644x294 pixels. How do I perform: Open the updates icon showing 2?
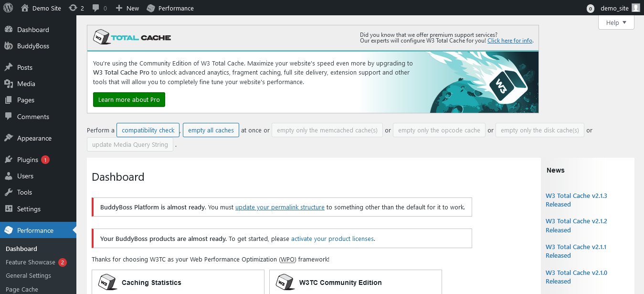pyautogui.click(x=73, y=8)
